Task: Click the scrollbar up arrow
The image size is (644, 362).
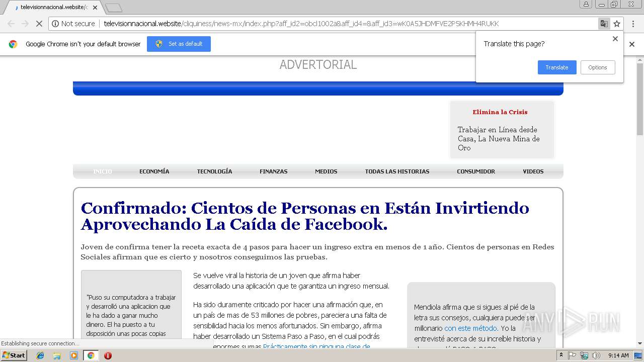Action: [x=640, y=59]
